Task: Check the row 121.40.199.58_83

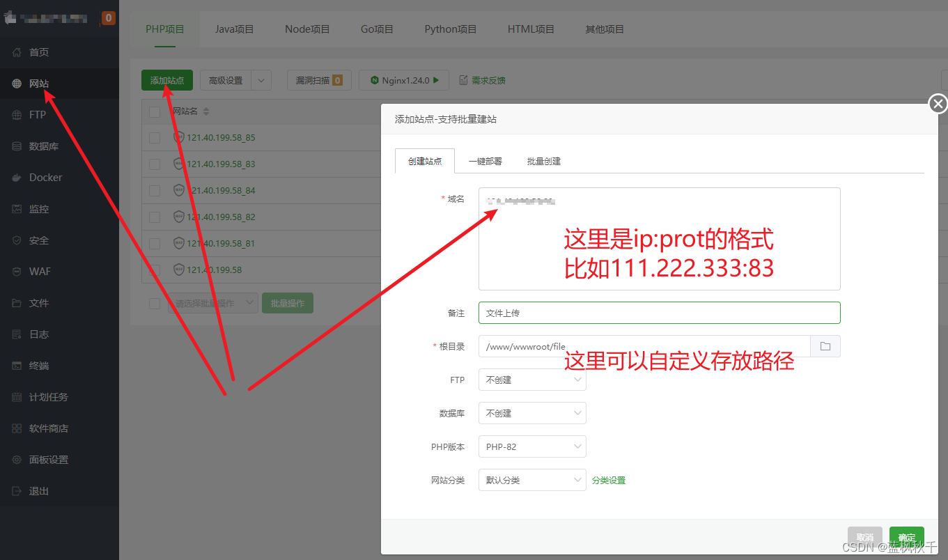Action: pos(155,164)
